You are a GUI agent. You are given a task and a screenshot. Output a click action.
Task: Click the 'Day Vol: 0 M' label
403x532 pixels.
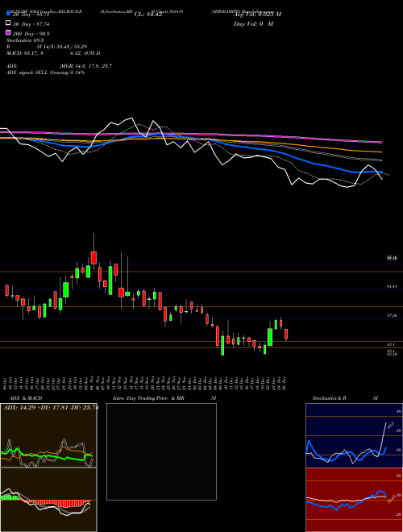(253, 24)
